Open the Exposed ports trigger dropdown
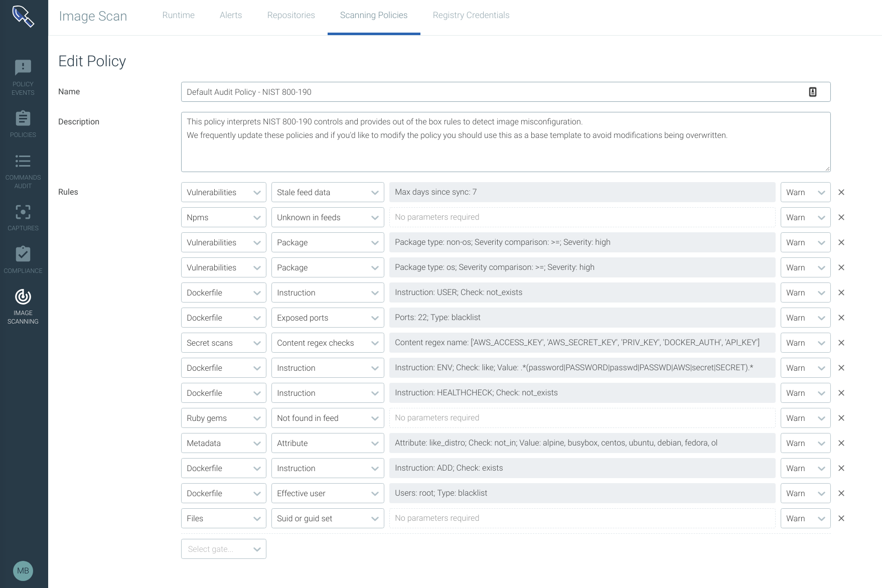 tap(328, 318)
